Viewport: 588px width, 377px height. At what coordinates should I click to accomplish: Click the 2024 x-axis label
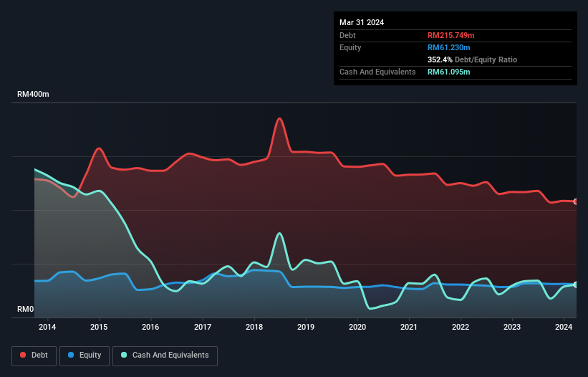click(x=564, y=327)
